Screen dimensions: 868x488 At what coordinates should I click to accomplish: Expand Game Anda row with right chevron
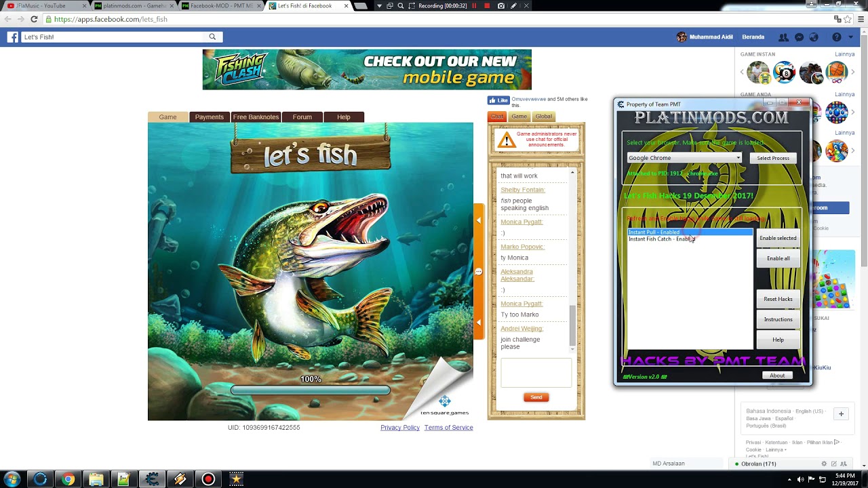pyautogui.click(x=852, y=113)
